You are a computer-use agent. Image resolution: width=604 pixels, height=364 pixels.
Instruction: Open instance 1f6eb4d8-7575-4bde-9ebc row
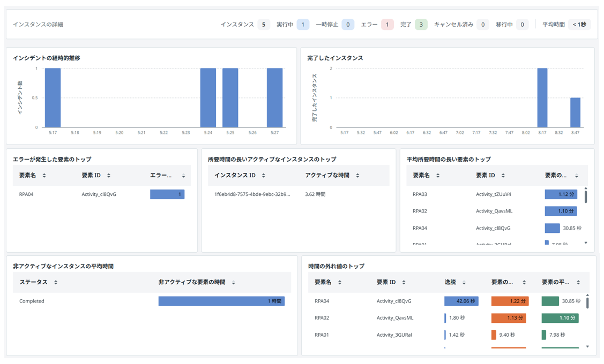coord(252,194)
